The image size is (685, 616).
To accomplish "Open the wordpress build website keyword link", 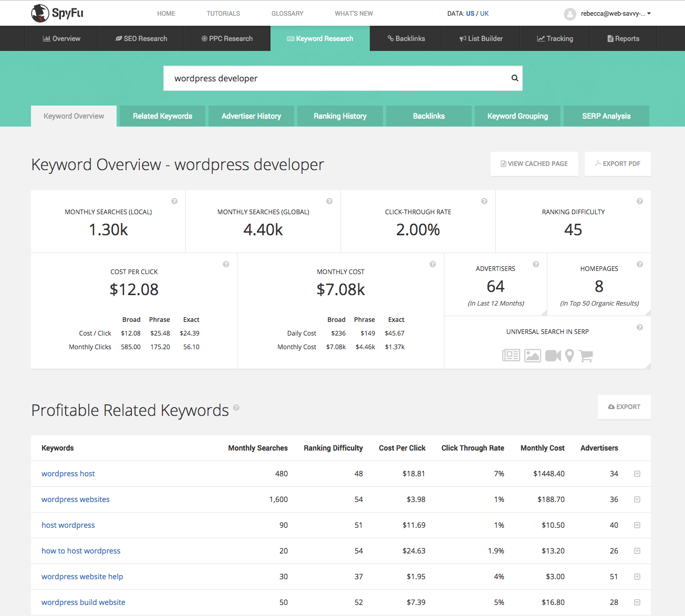I will (x=83, y=602).
